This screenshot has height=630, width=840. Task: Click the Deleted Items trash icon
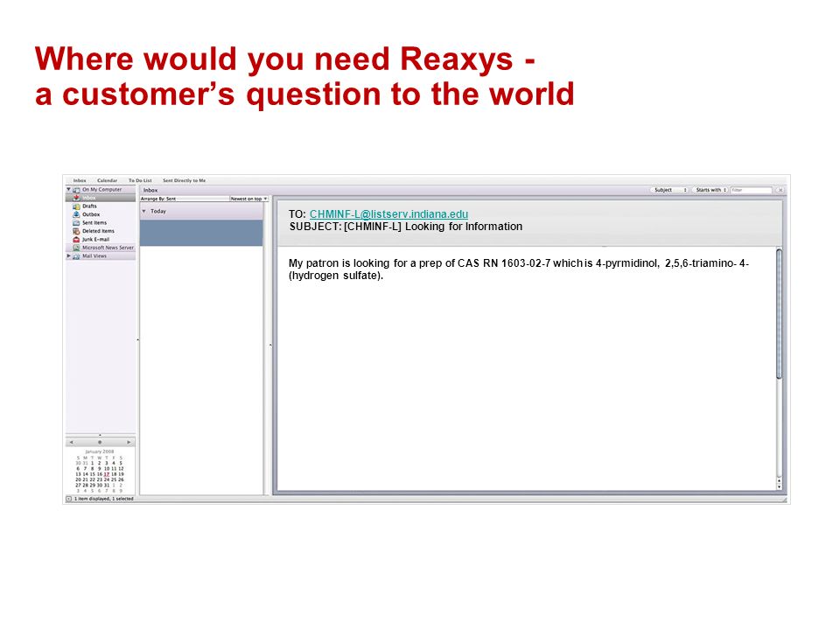(76, 231)
